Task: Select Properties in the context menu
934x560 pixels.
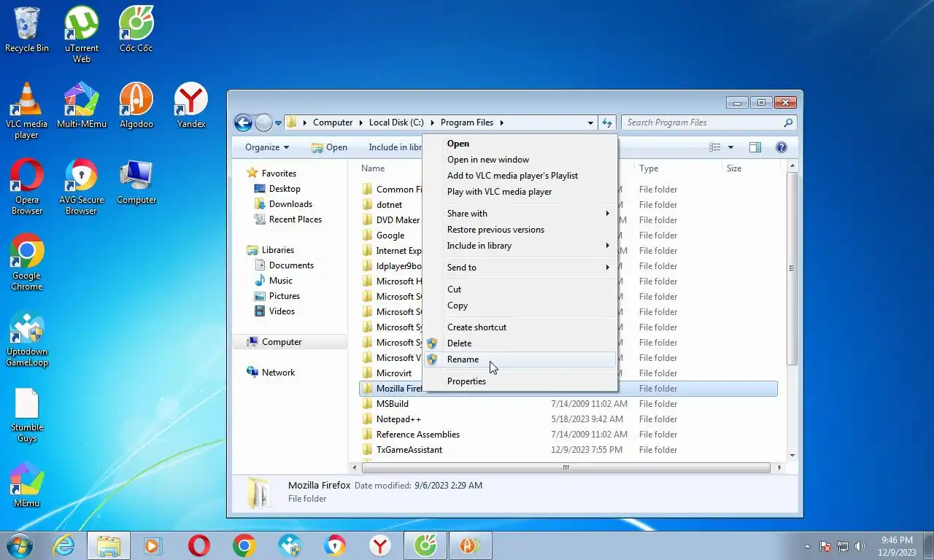Action: tap(520, 381)
